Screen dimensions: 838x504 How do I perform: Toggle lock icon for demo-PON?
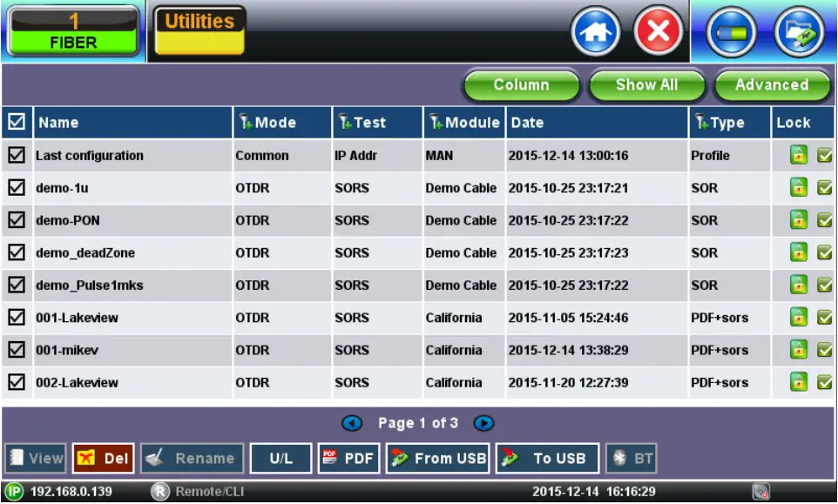(799, 220)
